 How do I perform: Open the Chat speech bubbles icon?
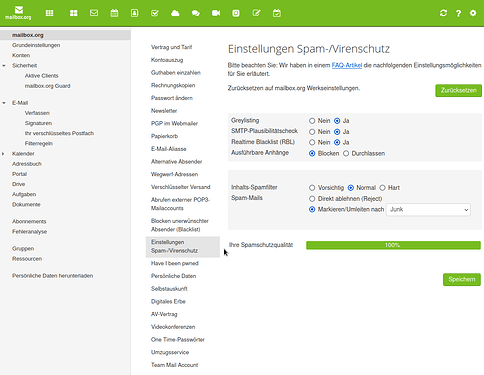(196, 13)
